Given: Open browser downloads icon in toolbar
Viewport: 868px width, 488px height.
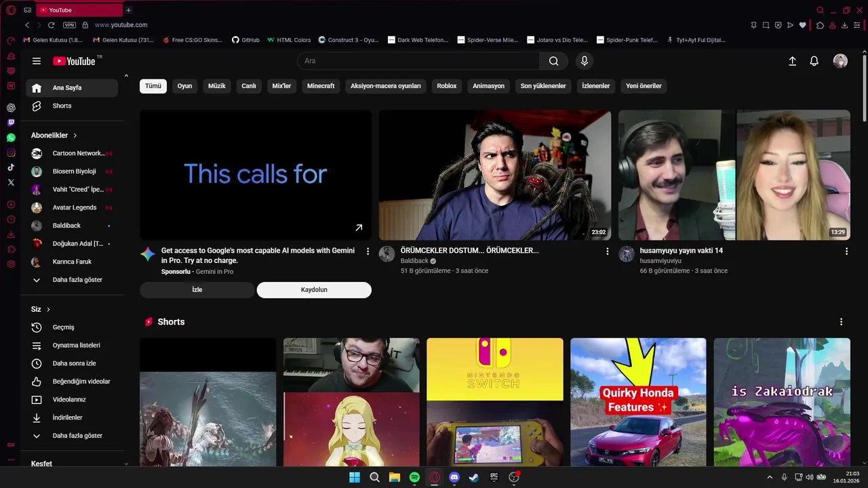Looking at the screenshot, I should coord(845,25).
